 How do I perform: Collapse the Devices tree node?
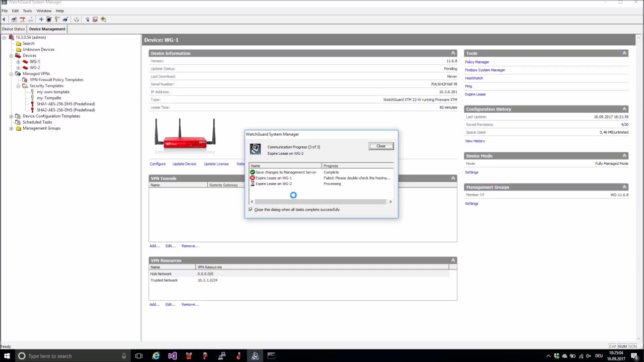click(11, 55)
